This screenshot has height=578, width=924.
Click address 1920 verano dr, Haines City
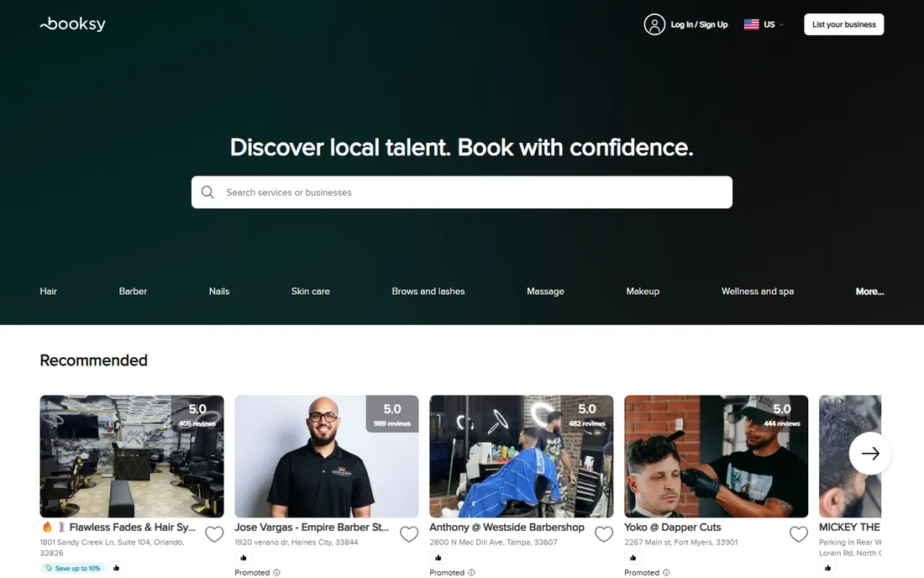297,542
